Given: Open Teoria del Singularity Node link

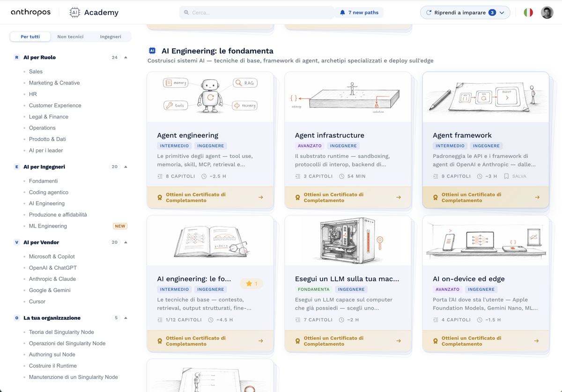Looking at the screenshot, I should 61,332.
